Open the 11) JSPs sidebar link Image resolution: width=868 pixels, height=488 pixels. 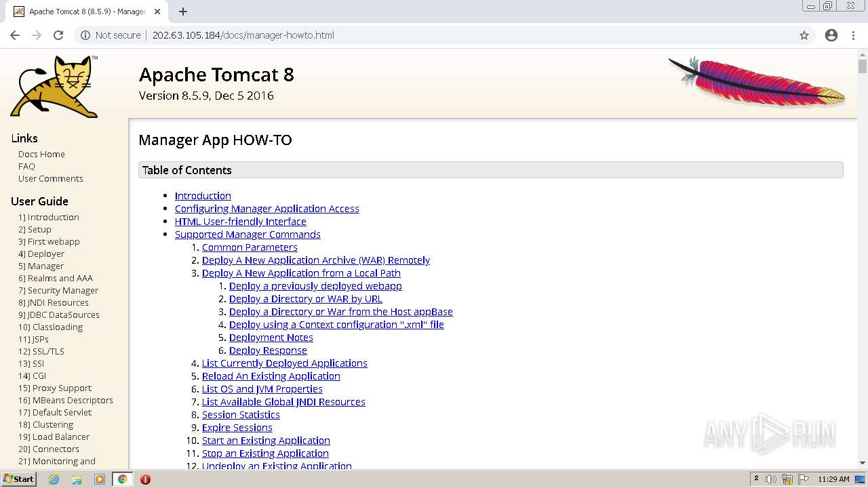[x=33, y=339]
